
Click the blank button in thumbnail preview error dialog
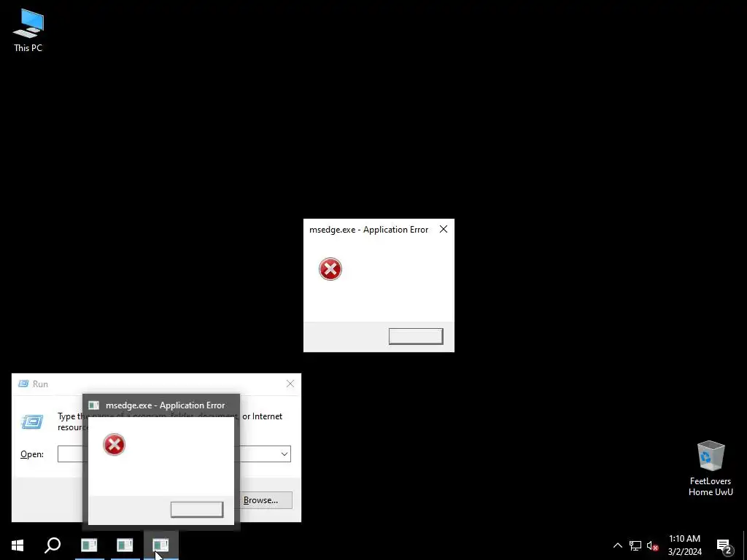point(197,510)
